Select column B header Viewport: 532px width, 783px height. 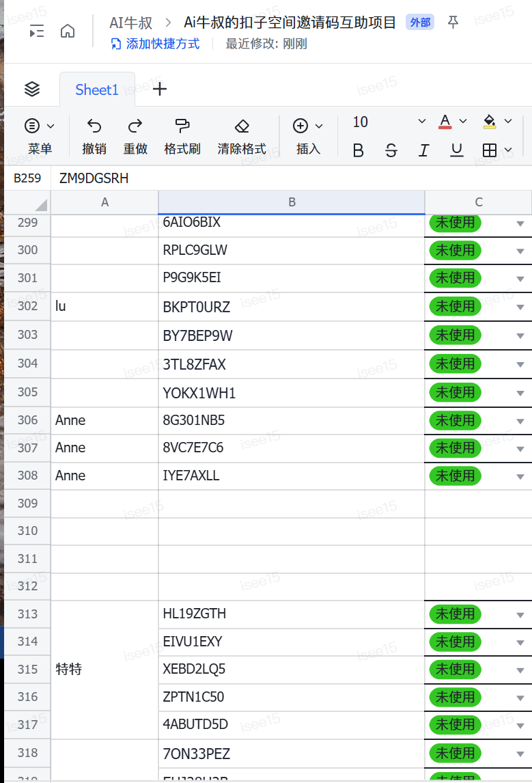tap(292, 202)
